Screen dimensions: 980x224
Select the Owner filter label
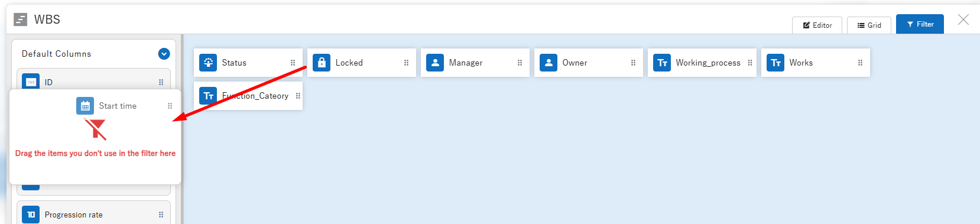[x=575, y=63]
